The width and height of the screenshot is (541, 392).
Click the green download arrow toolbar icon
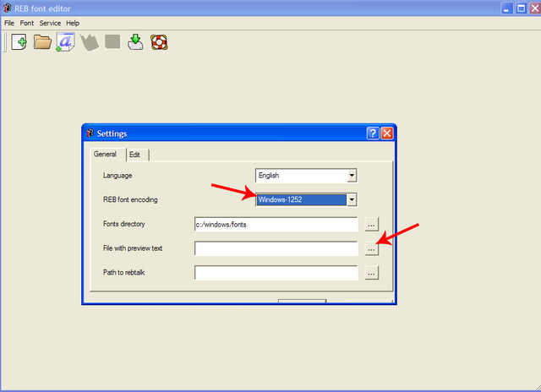[x=135, y=41]
